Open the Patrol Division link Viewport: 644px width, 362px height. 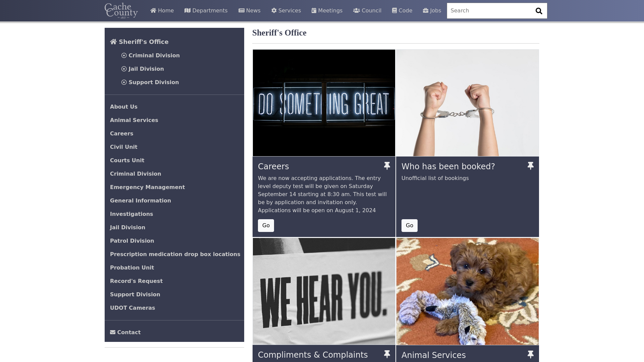(132, 241)
